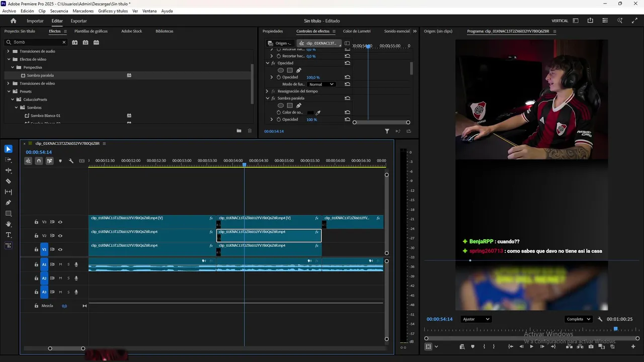Image resolution: width=644 pixels, height=362 pixels.
Task: Open the Completa playback resolution dropdown
Action: [x=578, y=319]
